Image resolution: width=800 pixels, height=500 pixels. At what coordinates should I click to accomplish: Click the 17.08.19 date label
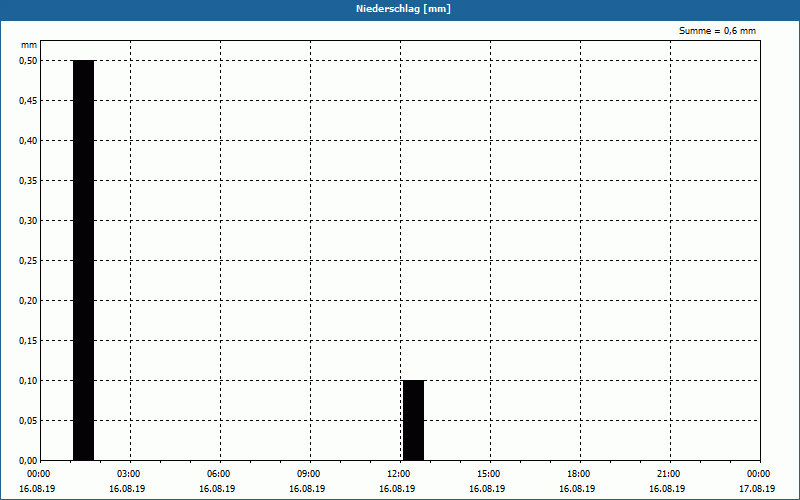click(x=757, y=488)
